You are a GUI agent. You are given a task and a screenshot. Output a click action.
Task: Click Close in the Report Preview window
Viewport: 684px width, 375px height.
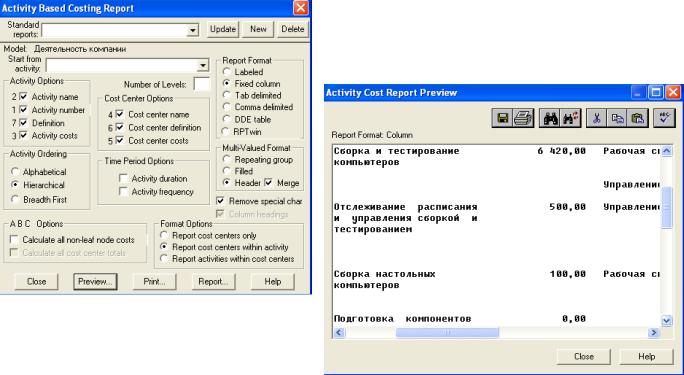click(x=584, y=356)
